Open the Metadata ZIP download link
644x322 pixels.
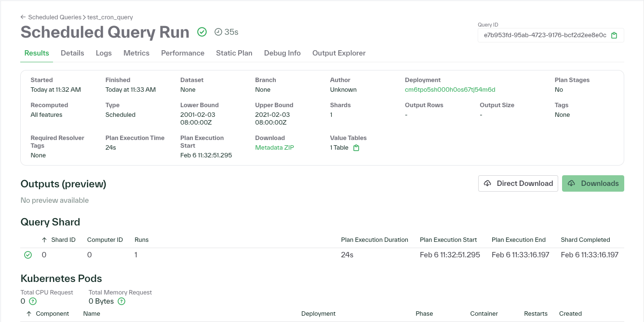274,147
